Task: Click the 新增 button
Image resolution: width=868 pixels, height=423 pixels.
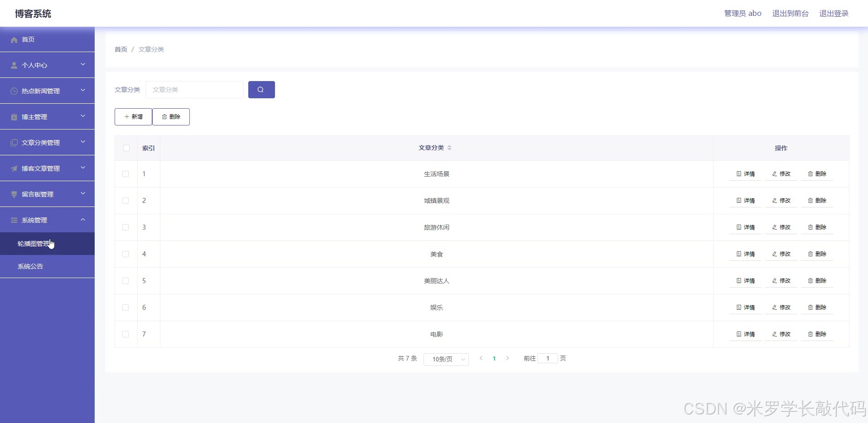Action: click(133, 117)
